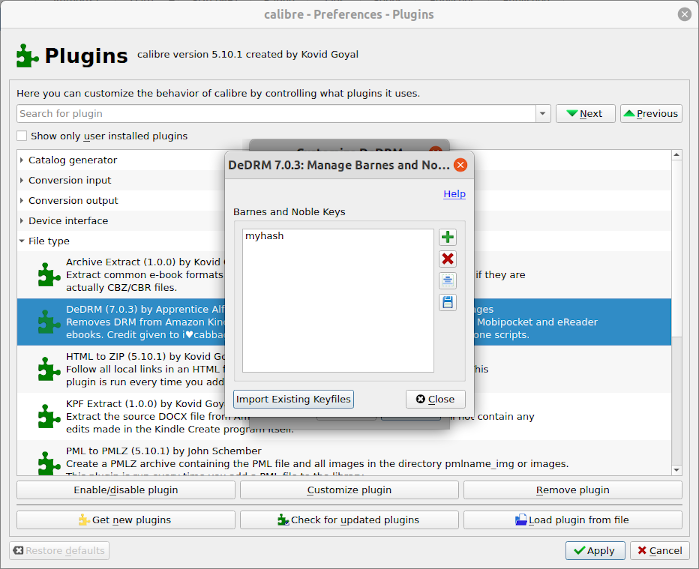Select PML to PMLZ plugin icon
Image resolution: width=699 pixels, height=569 pixels.
[x=49, y=463]
